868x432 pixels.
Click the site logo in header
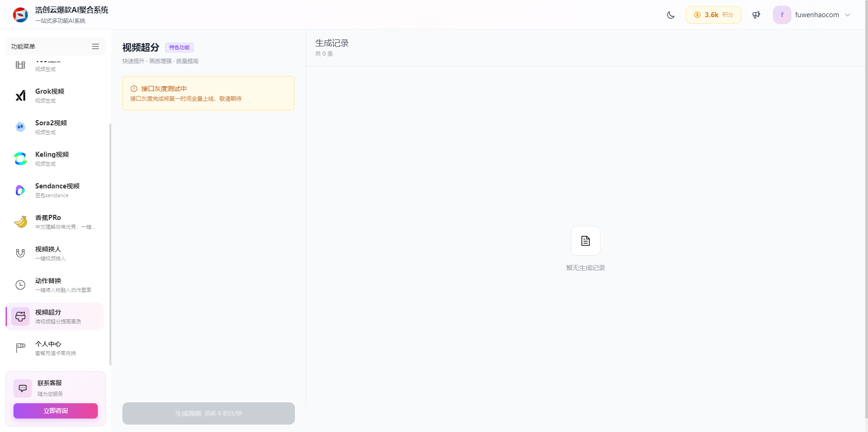coord(20,15)
